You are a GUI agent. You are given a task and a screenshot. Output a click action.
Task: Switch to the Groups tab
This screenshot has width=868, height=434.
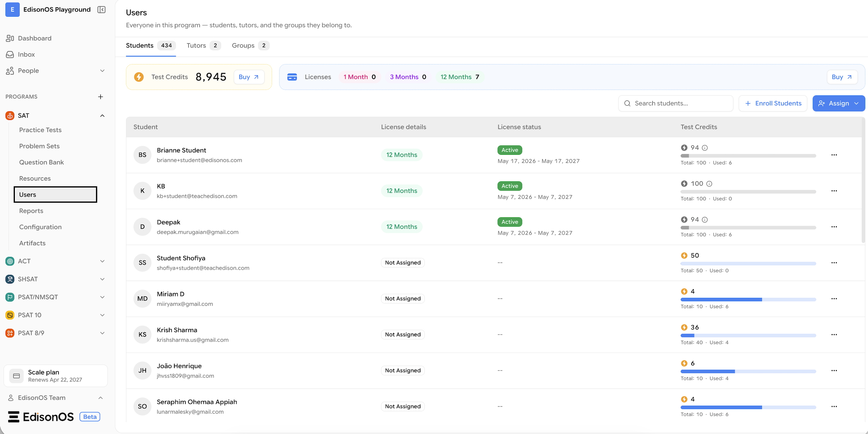pyautogui.click(x=250, y=46)
